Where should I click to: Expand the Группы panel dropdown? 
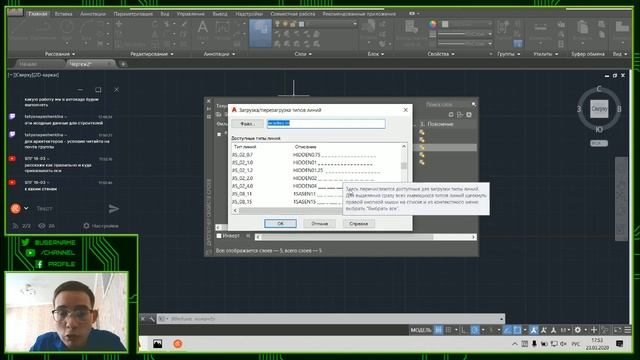point(509,54)
